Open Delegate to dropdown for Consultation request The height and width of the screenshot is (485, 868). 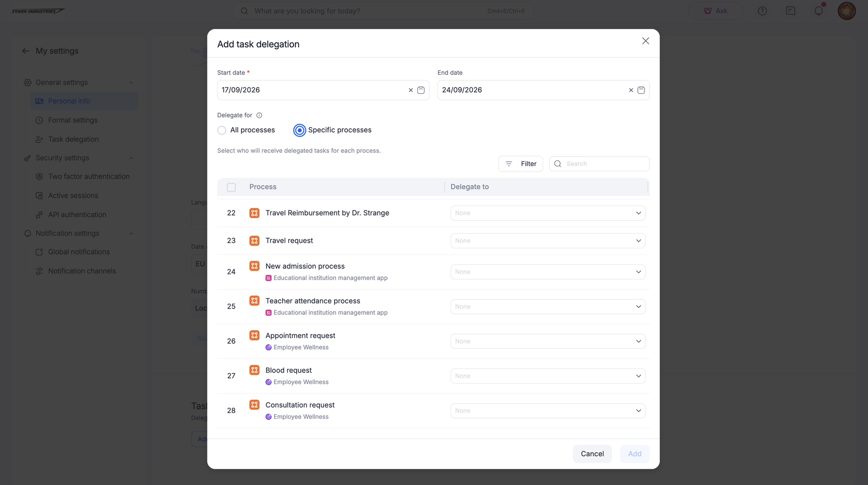pyautogui.click(x=548, y=411)
